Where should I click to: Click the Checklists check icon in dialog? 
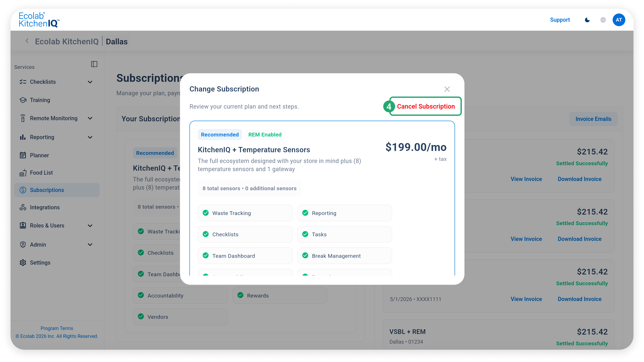206,234
